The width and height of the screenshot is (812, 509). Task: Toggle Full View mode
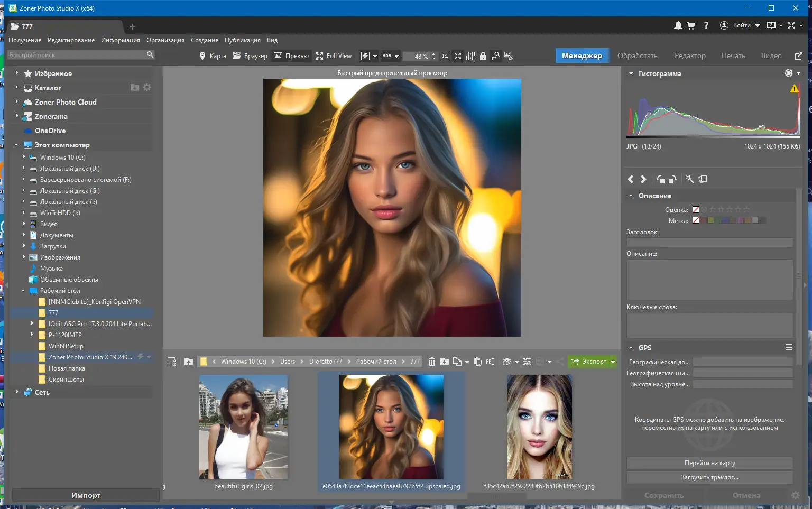point(334,56)
